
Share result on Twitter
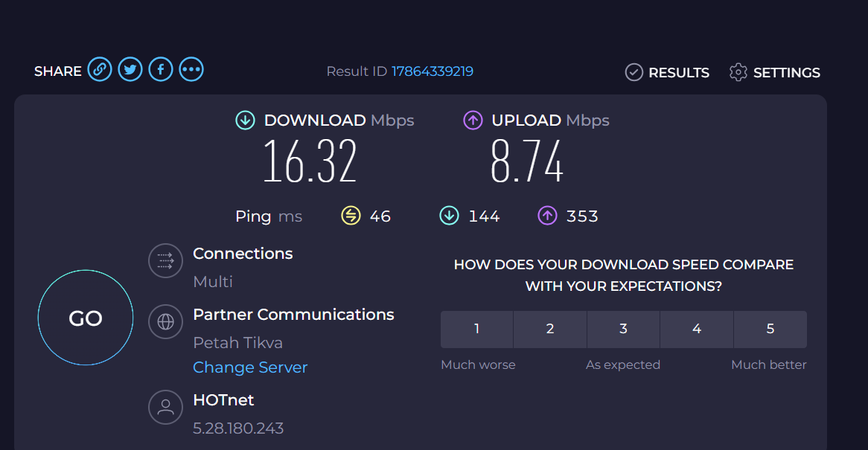coord(130,70)
